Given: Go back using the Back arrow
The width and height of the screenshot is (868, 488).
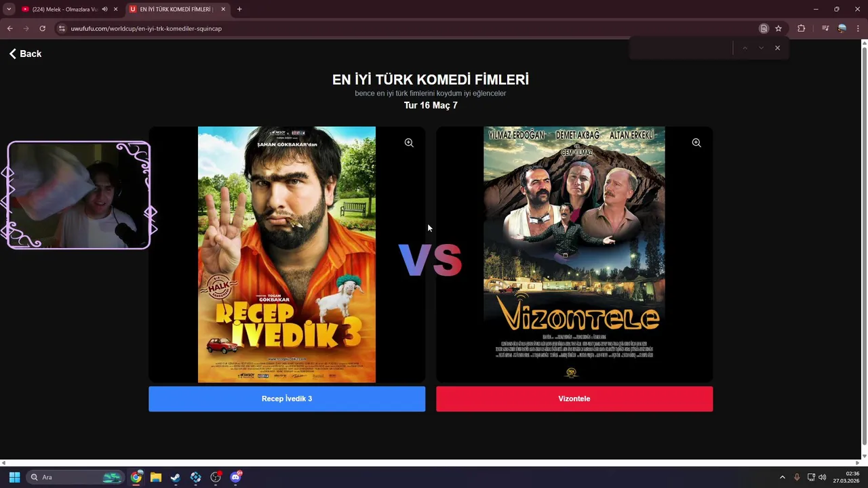Looking at the screenshot, I should coord(25,54).
